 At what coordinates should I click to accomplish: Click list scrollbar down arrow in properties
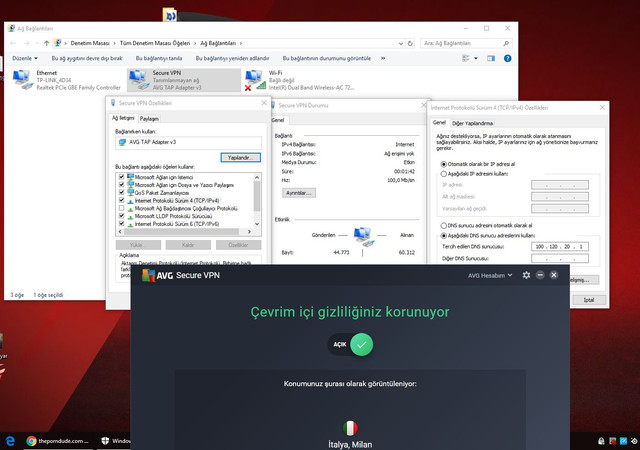pos(257,224)
